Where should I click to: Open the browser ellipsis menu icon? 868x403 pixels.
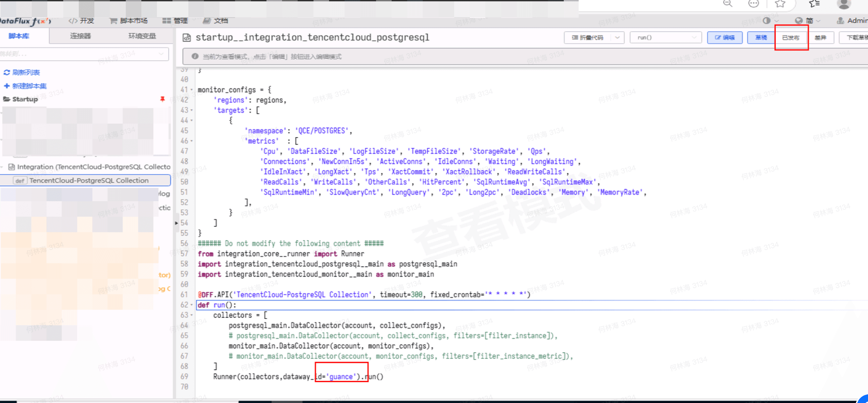point(753,4)
